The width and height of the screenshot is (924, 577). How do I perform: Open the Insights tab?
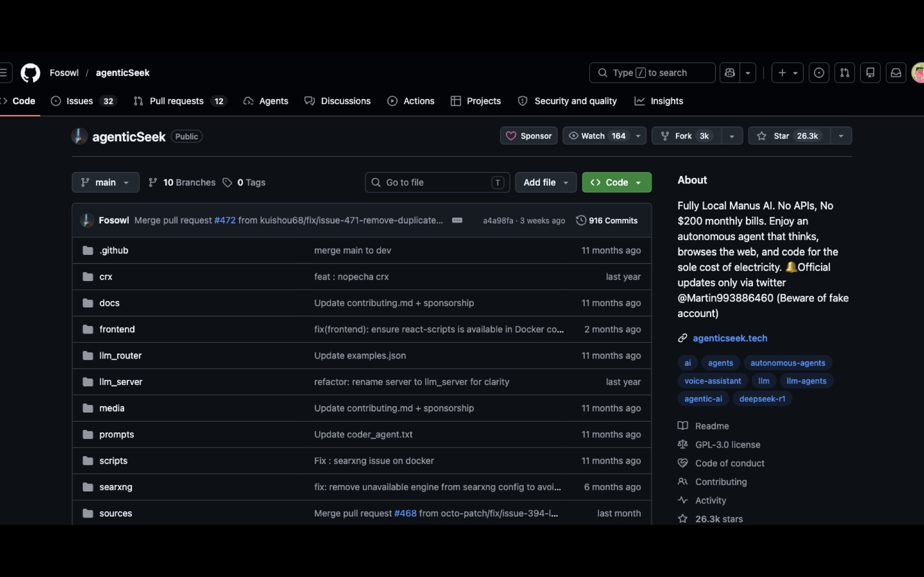[659, 101]
